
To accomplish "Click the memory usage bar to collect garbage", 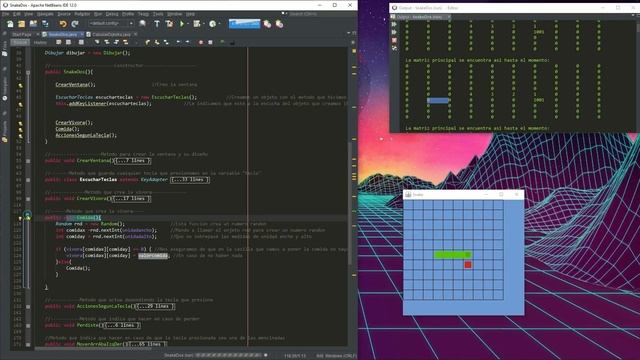I will [244, 24].
